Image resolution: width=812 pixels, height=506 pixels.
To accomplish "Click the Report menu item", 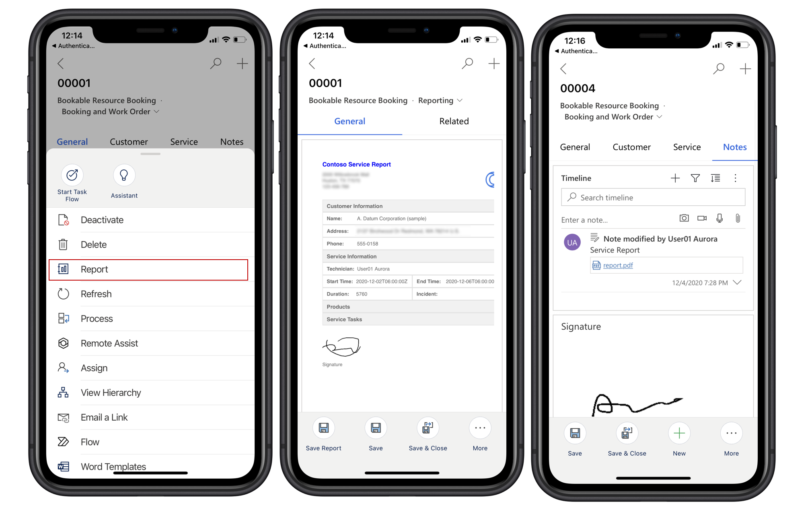I will click(148, 269).
